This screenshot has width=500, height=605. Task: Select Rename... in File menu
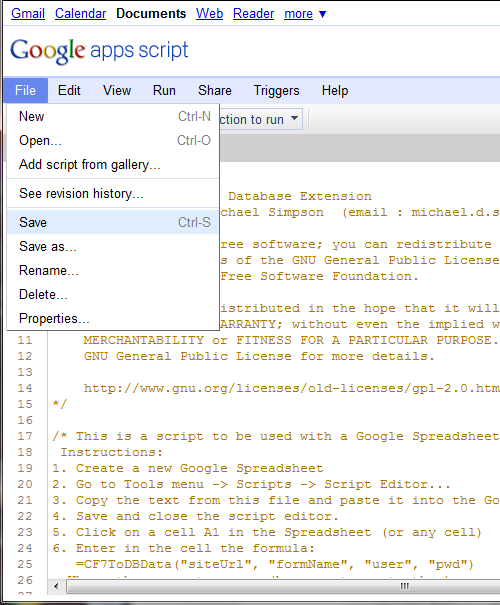113,270
